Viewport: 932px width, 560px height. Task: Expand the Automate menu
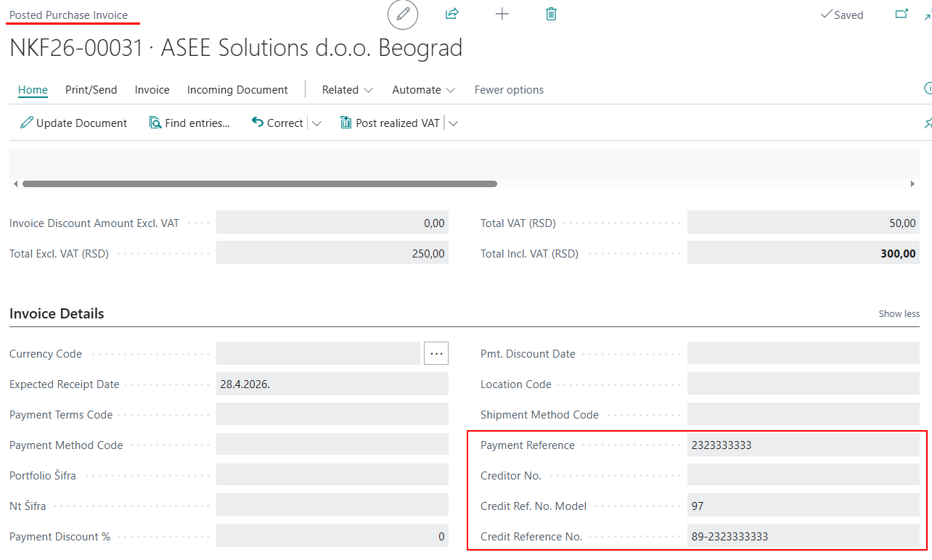pyautogui.click(x=424, y=90)
